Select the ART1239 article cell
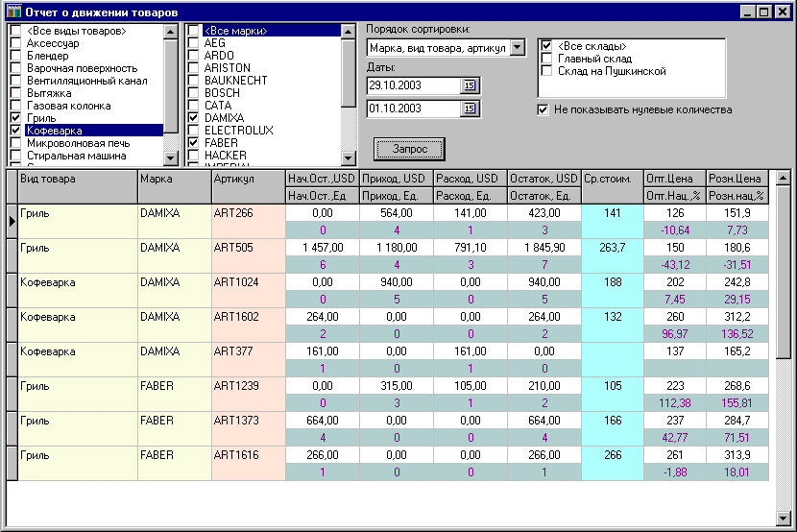Image resolution: width=797 pixels, height=532 pixels. click(x=249, y=395)
